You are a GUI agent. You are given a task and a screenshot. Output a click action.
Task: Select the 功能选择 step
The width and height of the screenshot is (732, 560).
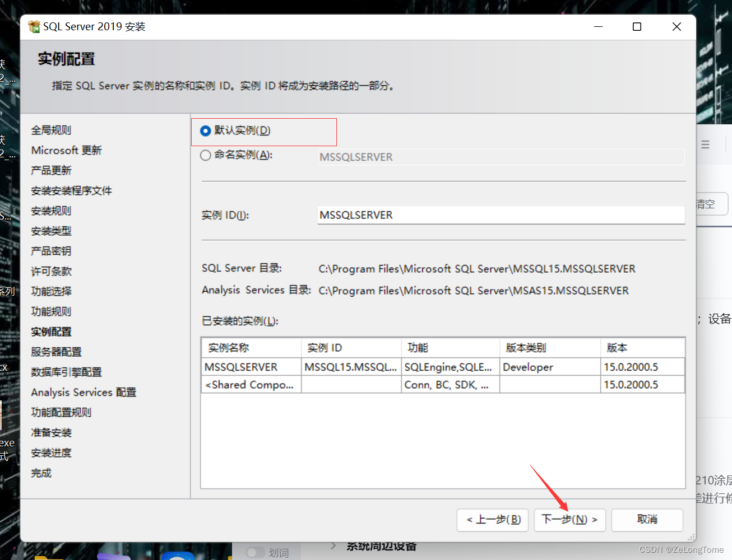click(51, 291)
